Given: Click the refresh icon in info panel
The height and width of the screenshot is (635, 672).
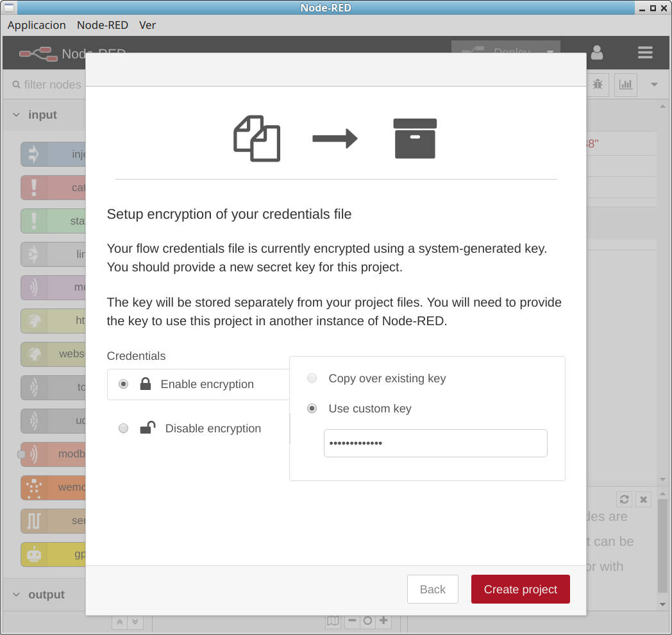Looking at the screenshot, I should [624, 500].
